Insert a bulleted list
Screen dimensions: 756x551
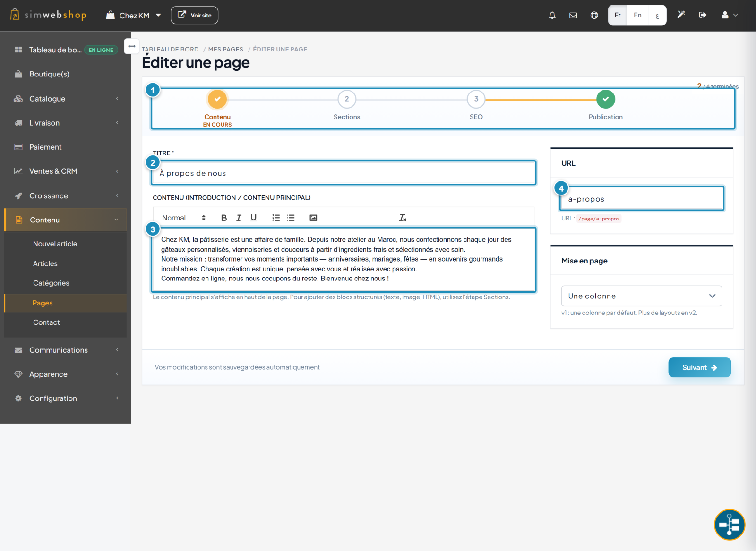(x=291, y=218)
